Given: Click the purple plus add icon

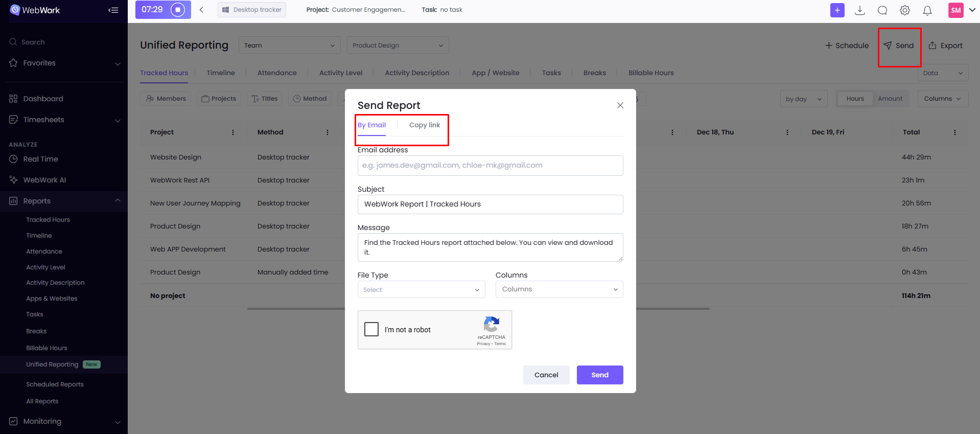Looking at the screenshot, I should [837, 10].
